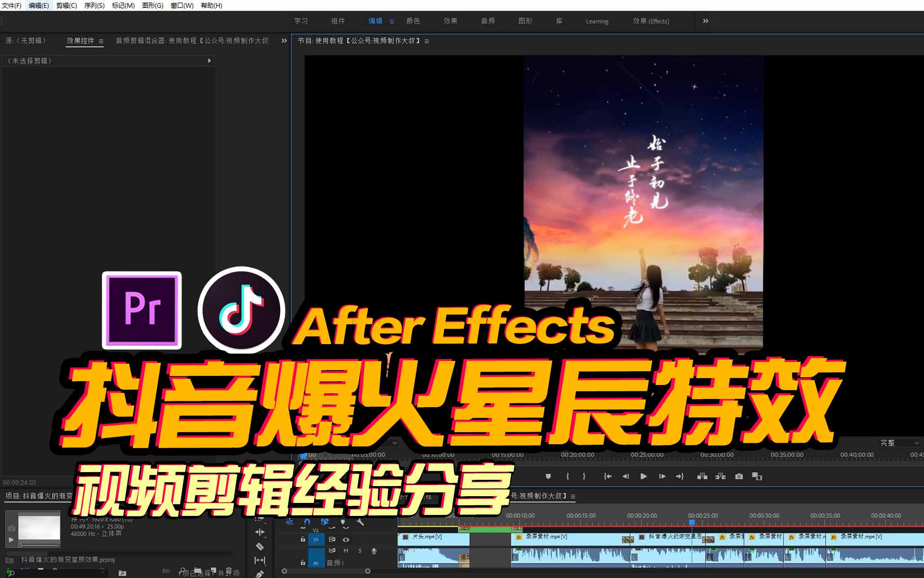
Task: Select the 源:(无剪辑) tab
Action: [x=26, y=41]
